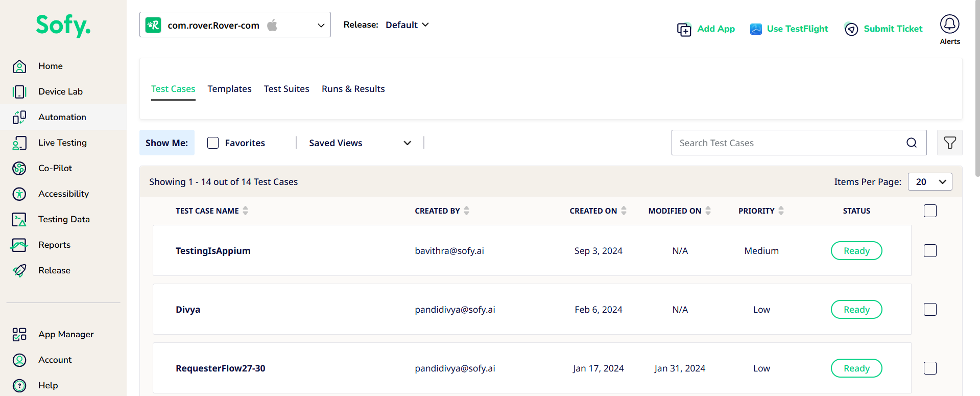Screen dimensions: 980x396
Task: Tick the select-all header checkbox
Action: pos(930,211)
